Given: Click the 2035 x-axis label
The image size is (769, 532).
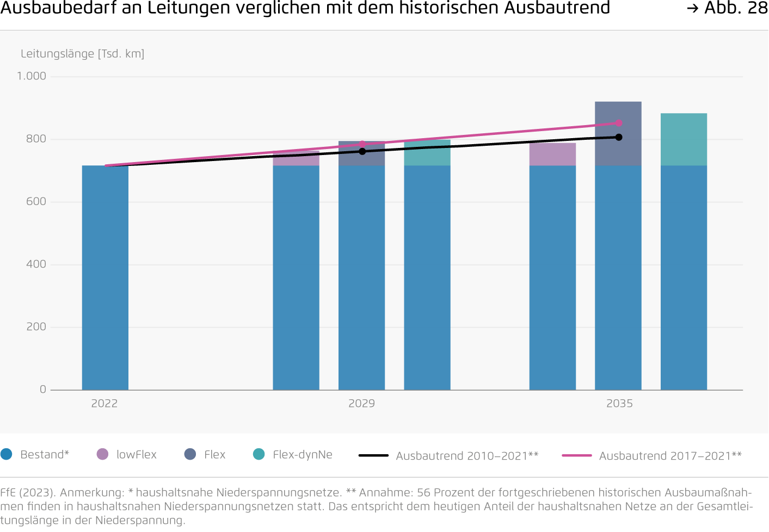Looking at the screenshot, I should pyautogui.click(x=619, y=404).
